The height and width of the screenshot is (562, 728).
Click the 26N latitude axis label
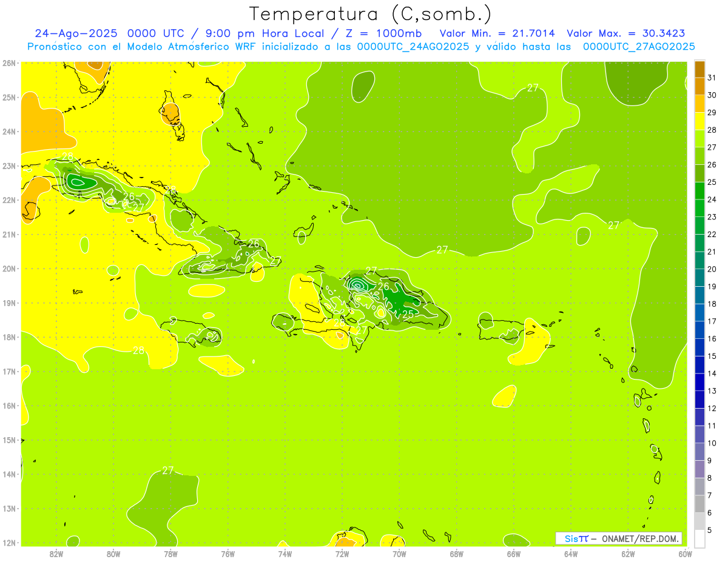point(9,63)
